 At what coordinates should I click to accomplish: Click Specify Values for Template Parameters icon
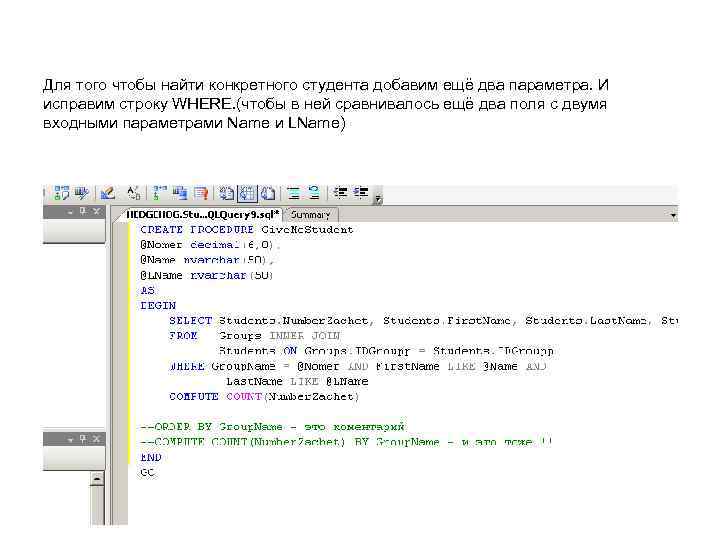(134, 193)
